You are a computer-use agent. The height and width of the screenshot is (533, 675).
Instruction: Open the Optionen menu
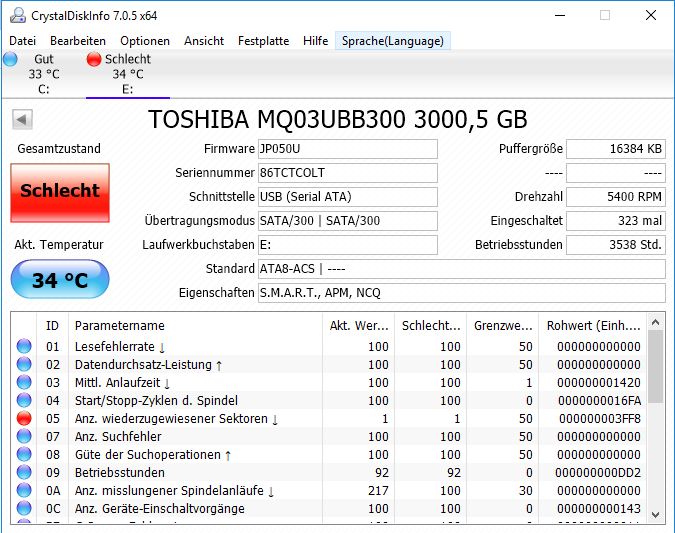point(145,41)
